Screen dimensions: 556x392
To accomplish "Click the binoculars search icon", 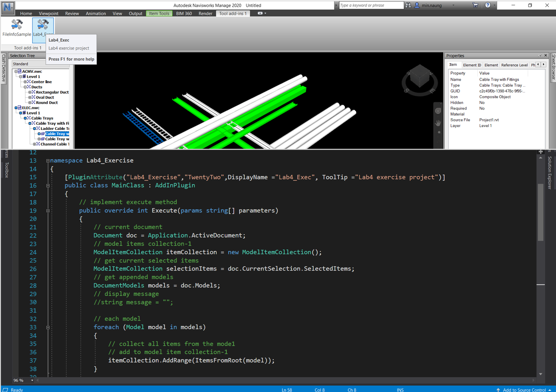I will 408,5.
